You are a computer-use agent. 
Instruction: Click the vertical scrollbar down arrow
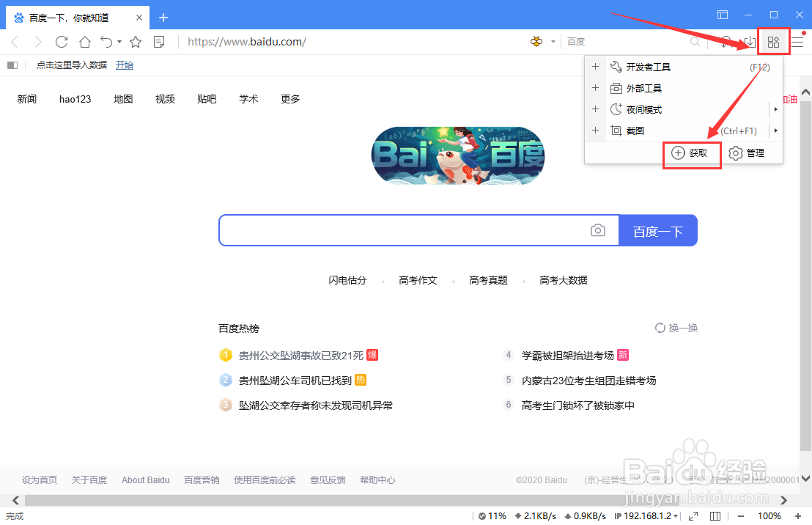point(806,478)
